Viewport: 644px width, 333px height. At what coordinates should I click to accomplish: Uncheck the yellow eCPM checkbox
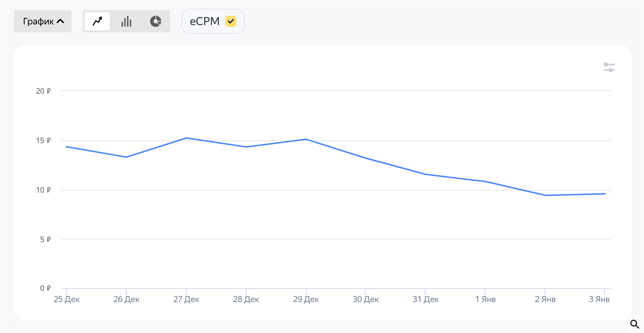231,21
